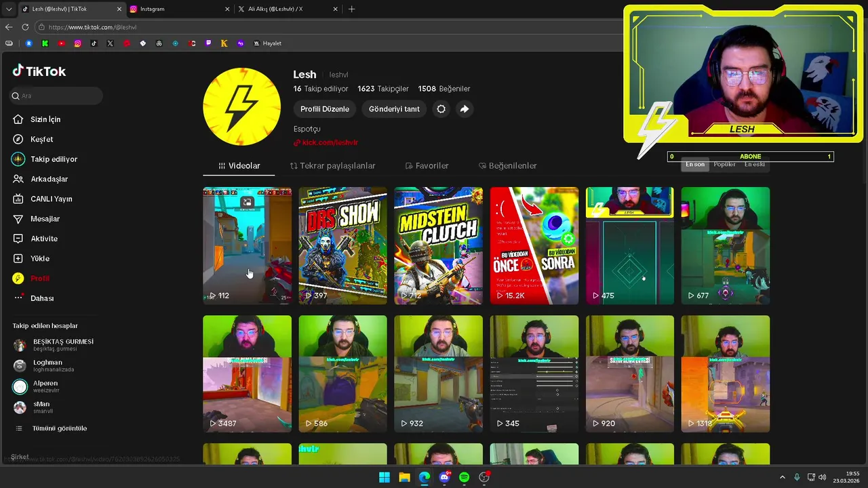Open Spotify from the taskbar
The height and width of the screenshot is (488, 868).
click(x=464, y=477)
